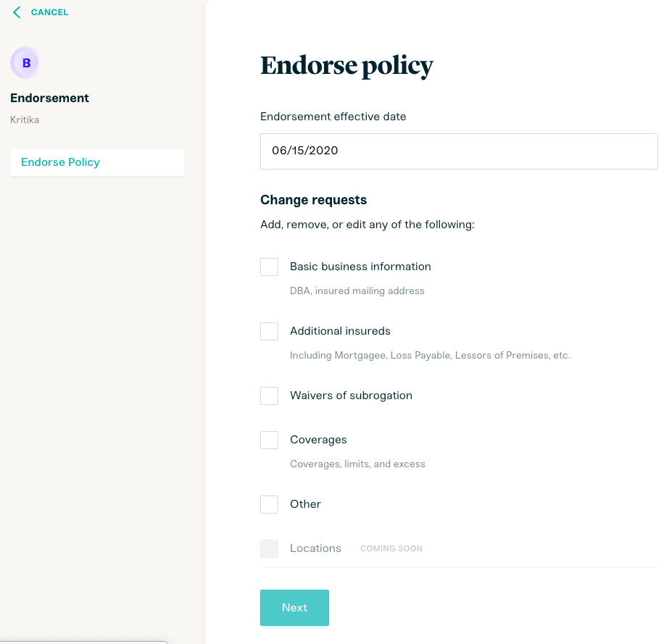Click the COMING SOON badge

391,548
